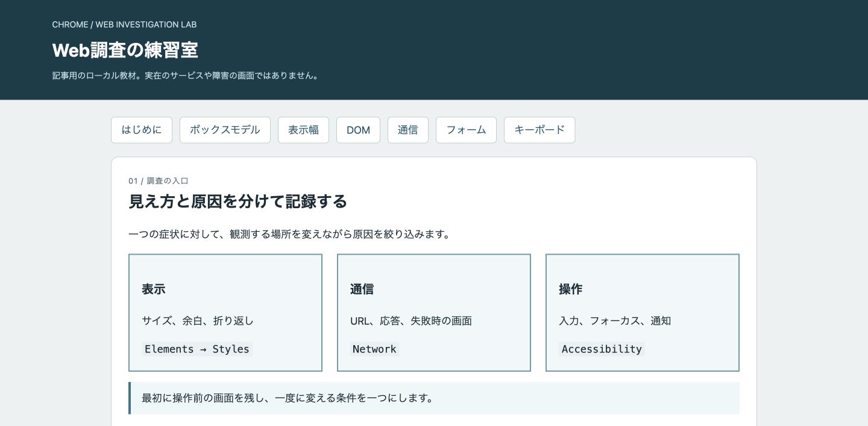Click heading 見え方と原因を分けて記録する
Image resolution: width=868 pixels, height=426 pixels.
pos(238,202)
